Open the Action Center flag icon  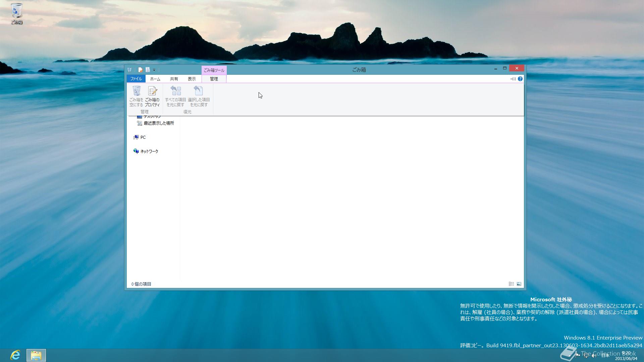coord(578,355)
